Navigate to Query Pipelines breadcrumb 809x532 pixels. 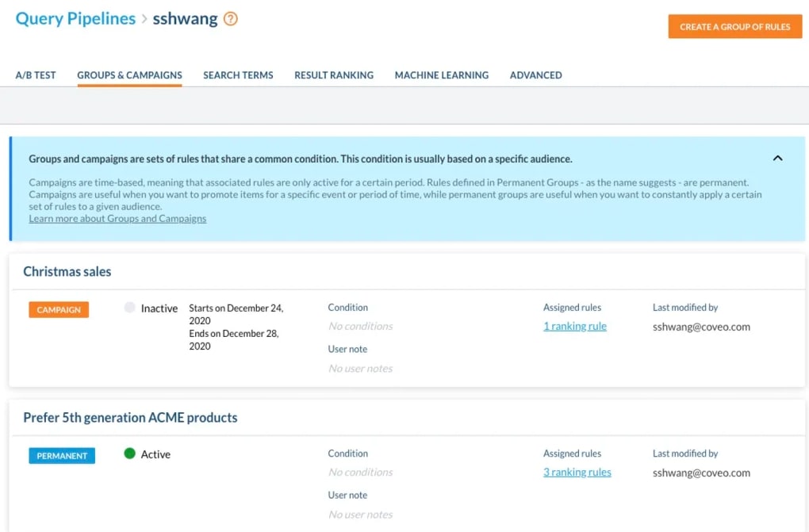click(x=75, y=18)
